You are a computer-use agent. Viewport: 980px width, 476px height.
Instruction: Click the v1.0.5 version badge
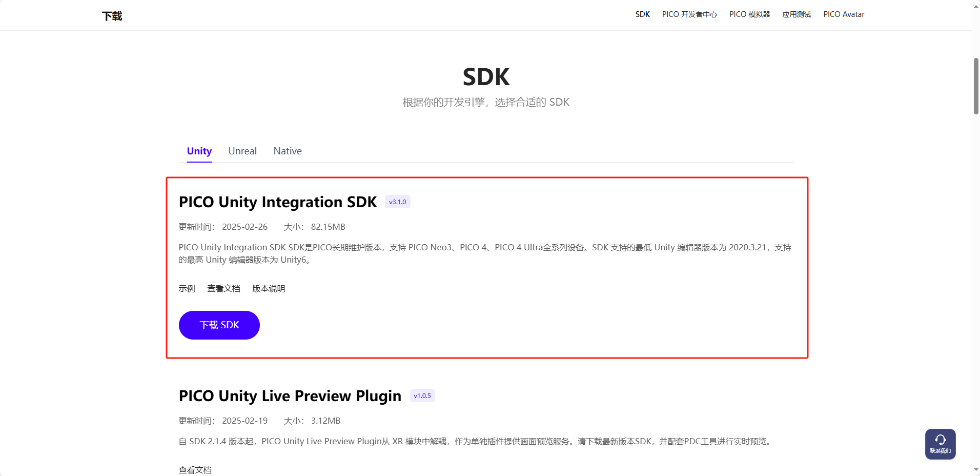point(422,395)
